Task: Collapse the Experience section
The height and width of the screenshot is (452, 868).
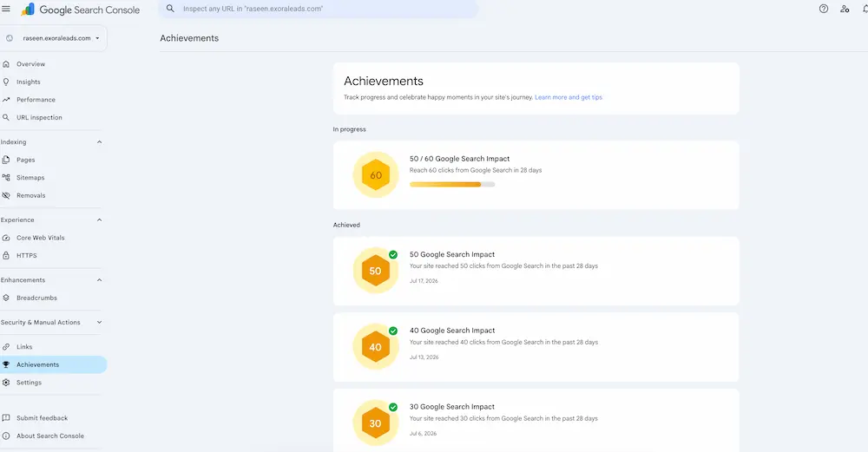Action: coord(100,220)
